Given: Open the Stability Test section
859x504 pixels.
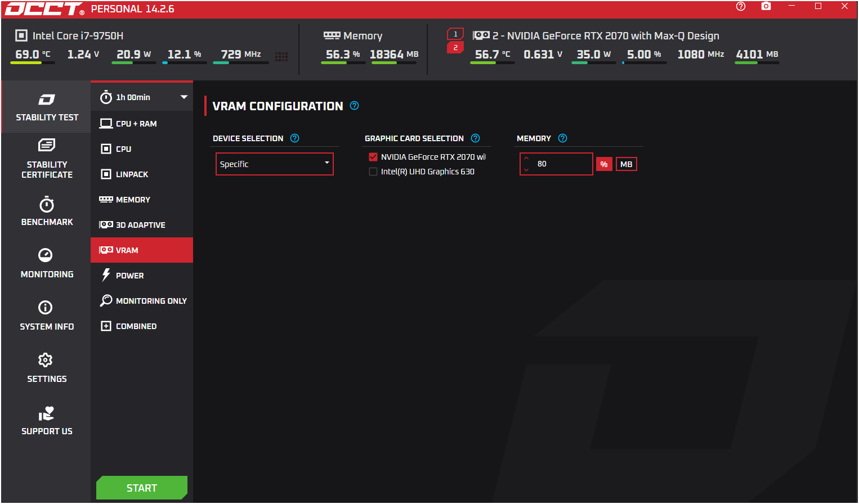Looking at the screenshot, I should tap(47, 107).
